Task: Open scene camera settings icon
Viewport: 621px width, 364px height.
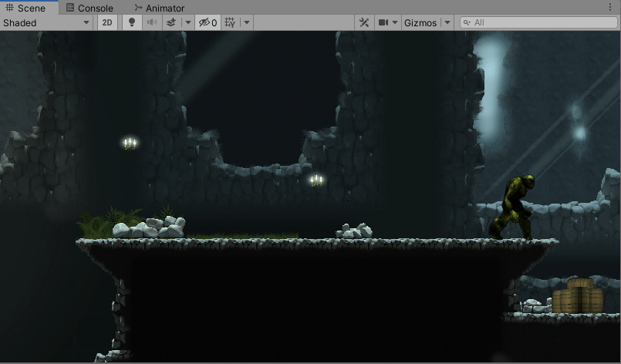Action: pyautogui.click(x=383, y=22)
